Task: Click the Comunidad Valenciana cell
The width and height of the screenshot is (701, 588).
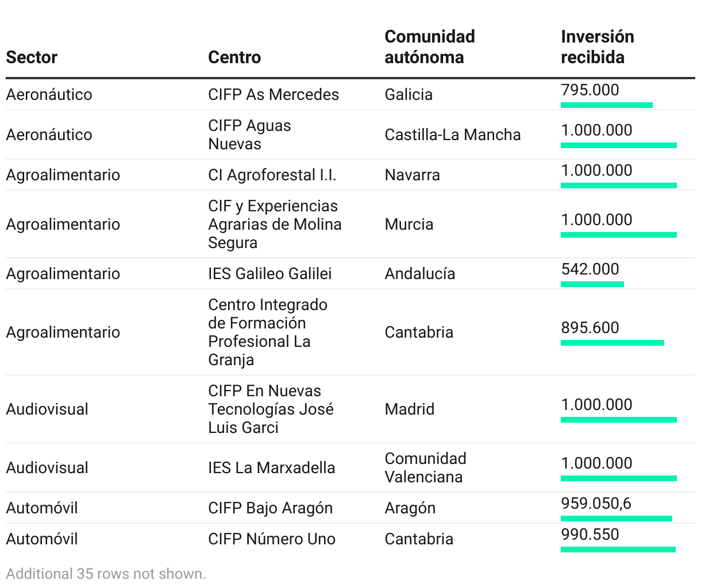Action: 425,467
